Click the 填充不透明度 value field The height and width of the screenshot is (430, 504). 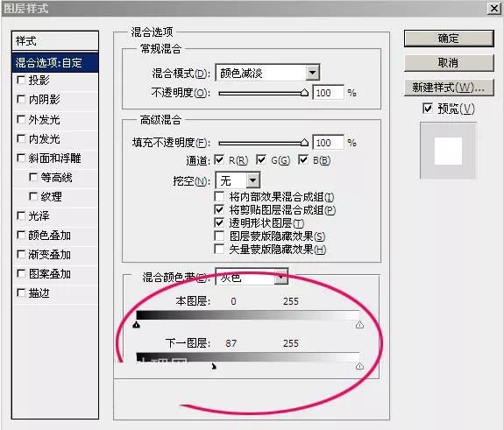(x=328, y=143)
